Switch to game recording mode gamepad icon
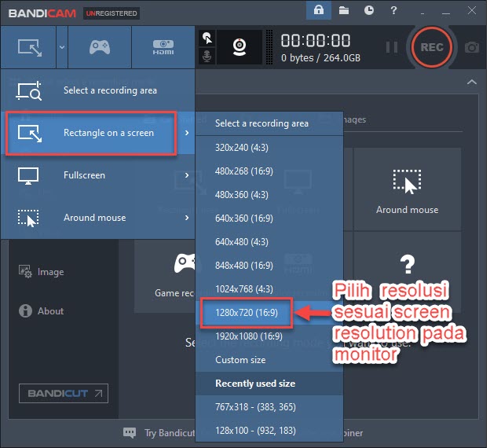490x448 pixels. 100,47
